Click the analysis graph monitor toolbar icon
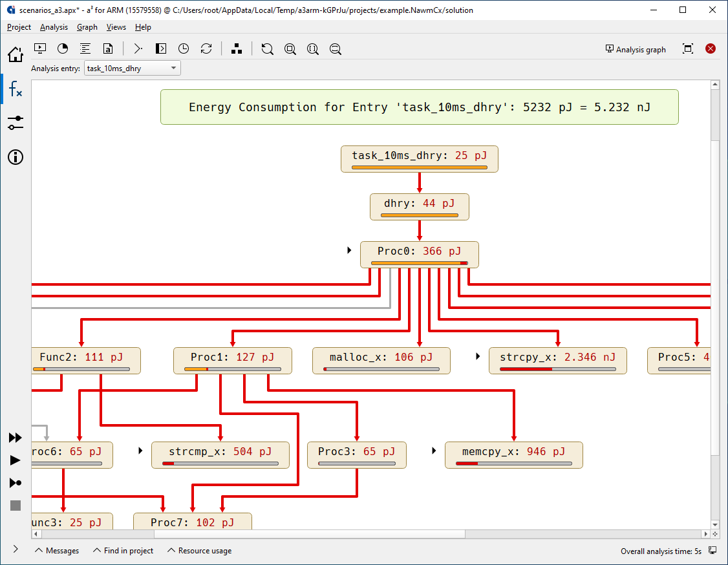 click(x=40, y=48)
